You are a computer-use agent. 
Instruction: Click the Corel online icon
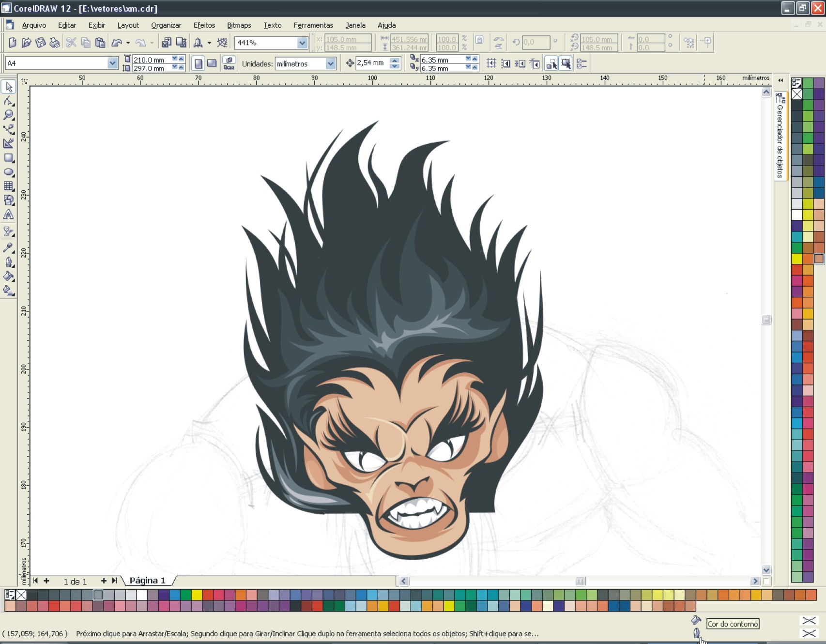point(222,43)
